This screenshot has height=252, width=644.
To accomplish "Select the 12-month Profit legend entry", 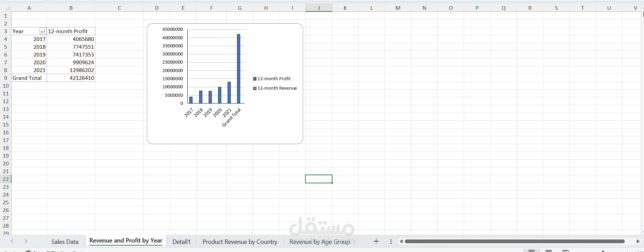I will (x=272, y=78).
